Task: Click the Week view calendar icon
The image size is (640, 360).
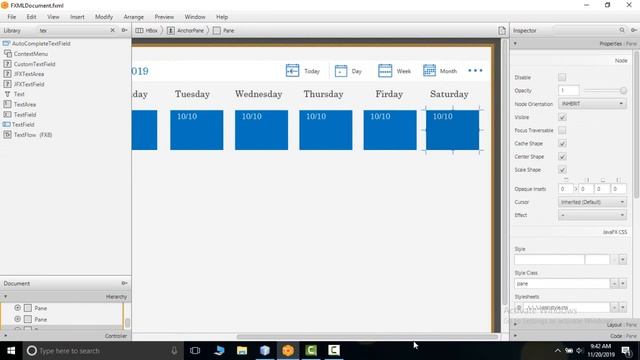Action: coord(385,71)
